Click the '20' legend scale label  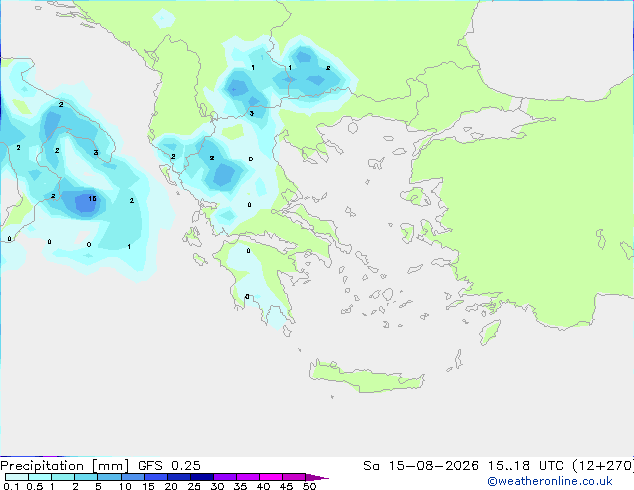tap(171, 486)
